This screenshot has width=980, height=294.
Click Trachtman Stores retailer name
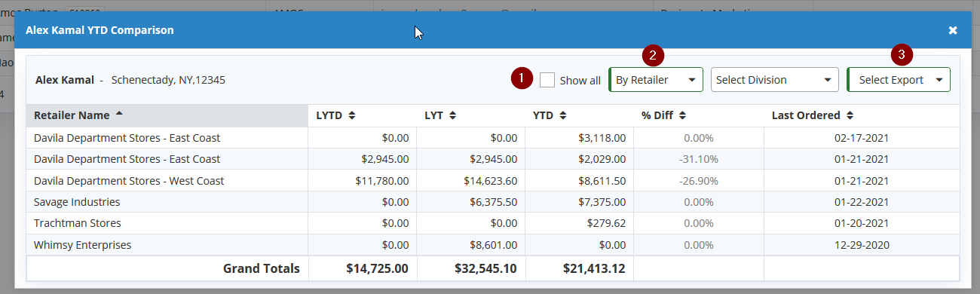click(78, 223)
